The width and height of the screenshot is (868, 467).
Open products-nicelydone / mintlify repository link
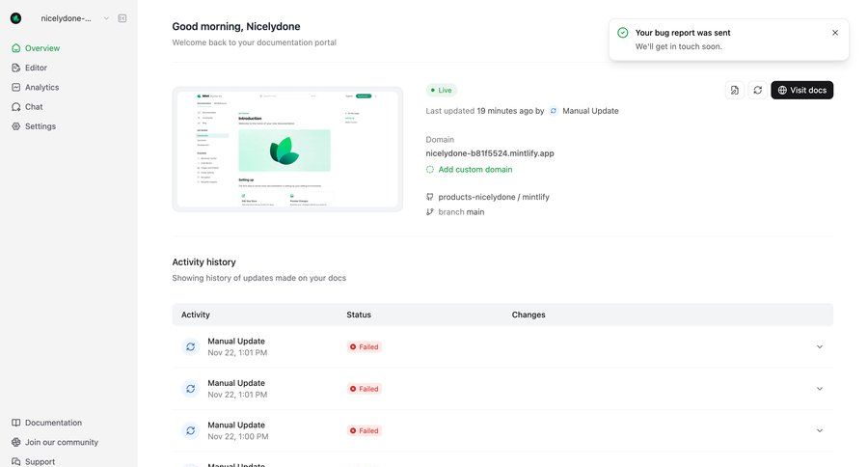(x=494, y=197)
